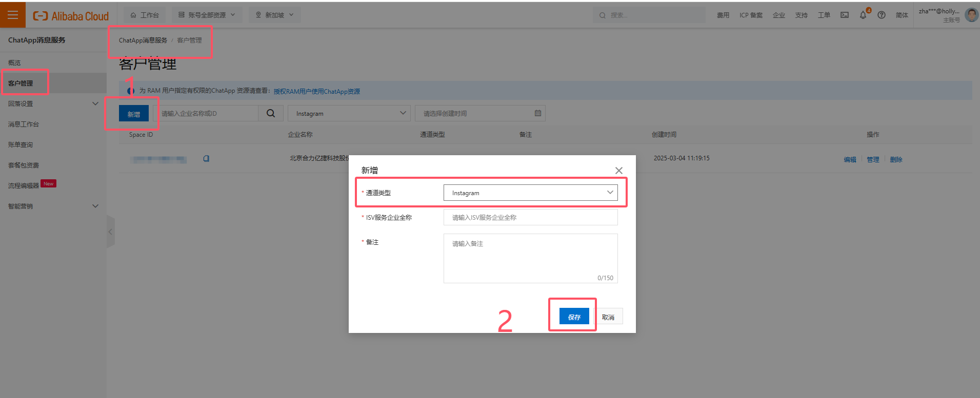Open the 账号全部资源 dropdown
The height and width of the screenshot is (398, 980).
207,15
